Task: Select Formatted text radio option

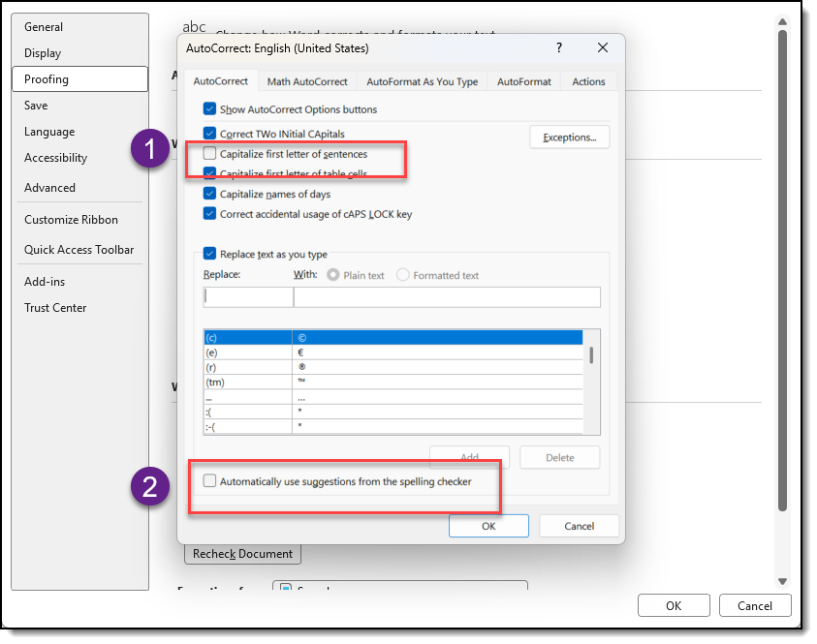Action: click(403, 276)
